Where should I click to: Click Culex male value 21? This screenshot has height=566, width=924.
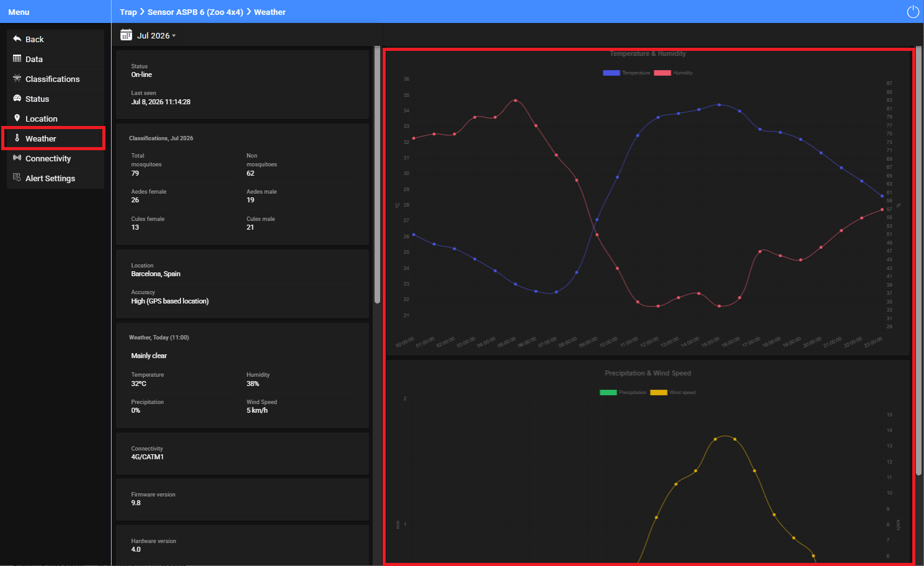pyautogui.click(x=251, y=227)
